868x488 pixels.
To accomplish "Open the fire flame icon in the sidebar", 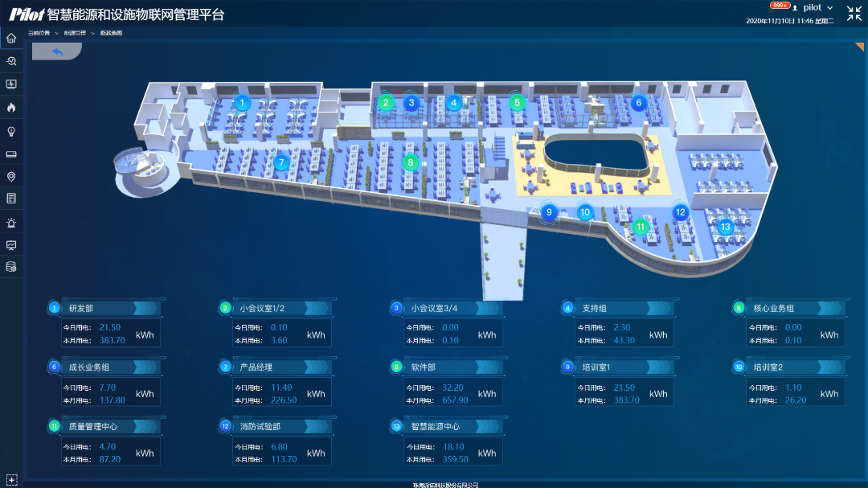I will tap(11, 108).
